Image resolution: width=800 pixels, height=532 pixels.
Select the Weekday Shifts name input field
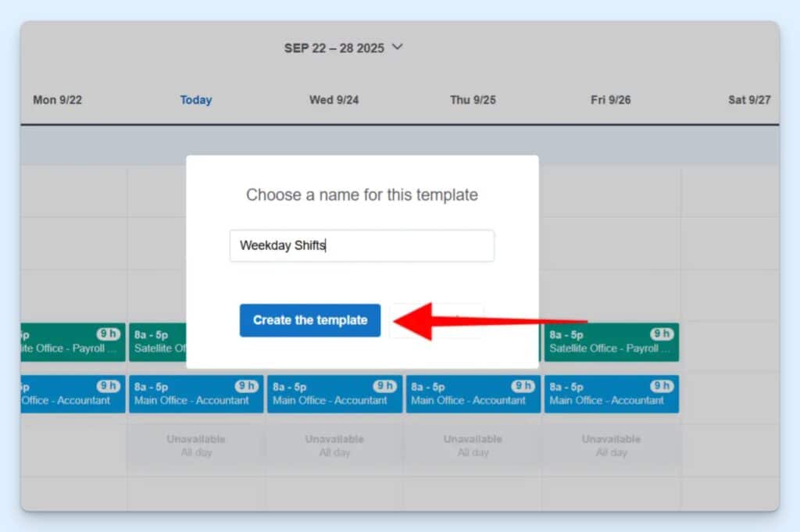point(361,245)
